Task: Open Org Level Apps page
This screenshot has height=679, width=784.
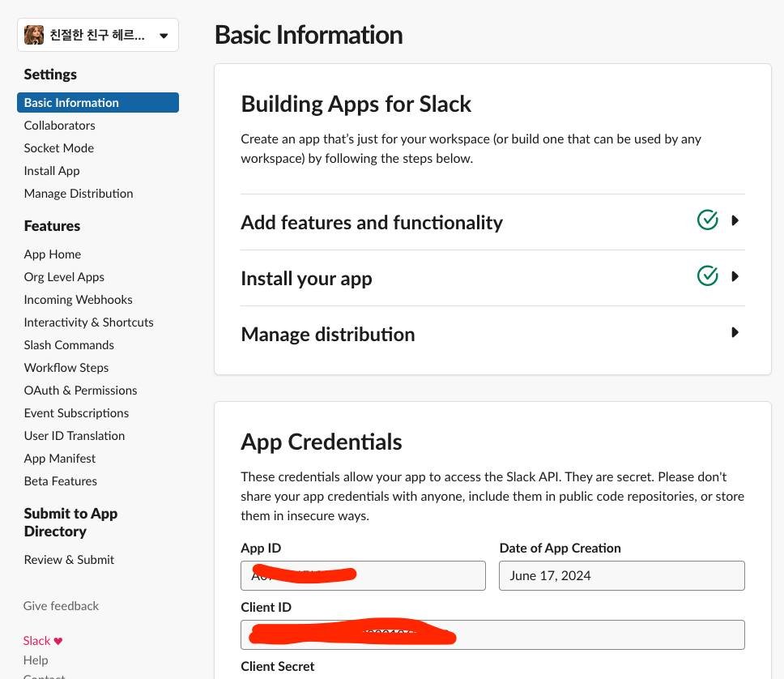Action: click(64, 276)
